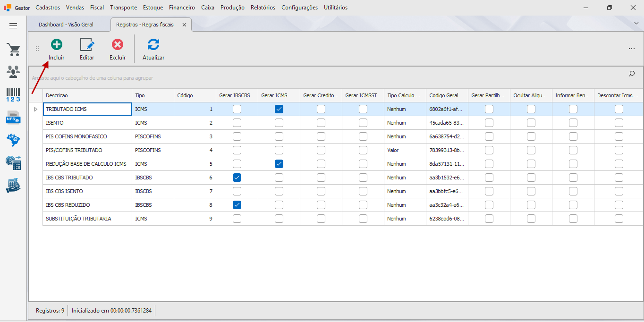644x322 pixels.
Task: Click the Valor cell for PIS/COFINS TRIBUTADO
Action: point(405,150)
